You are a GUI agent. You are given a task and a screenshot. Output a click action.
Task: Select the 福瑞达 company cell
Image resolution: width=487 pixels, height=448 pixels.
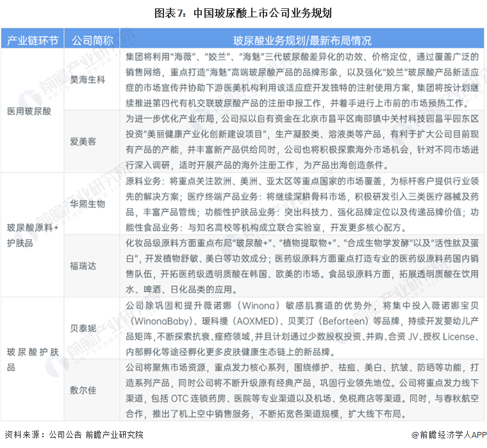pos(92,266)
